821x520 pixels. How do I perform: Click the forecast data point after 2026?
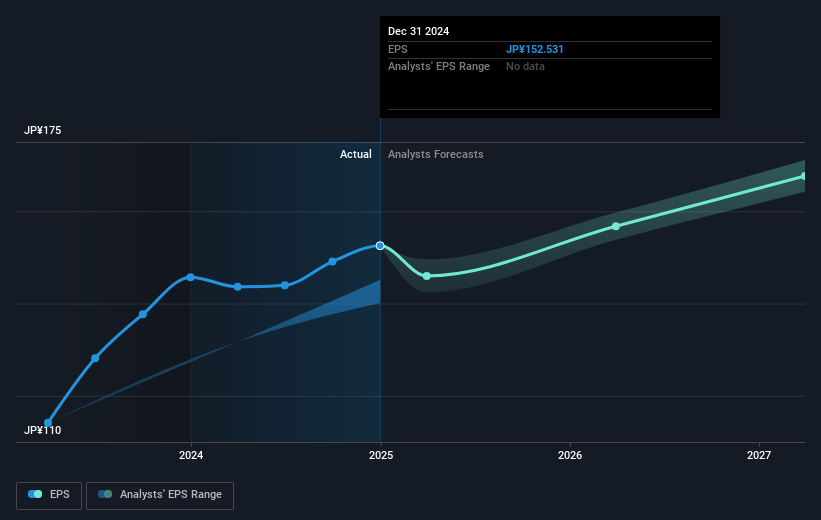pos(616,226)
